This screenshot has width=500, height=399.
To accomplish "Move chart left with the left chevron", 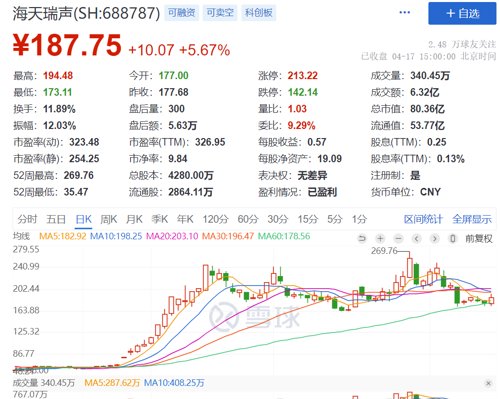I will [416, 238].
